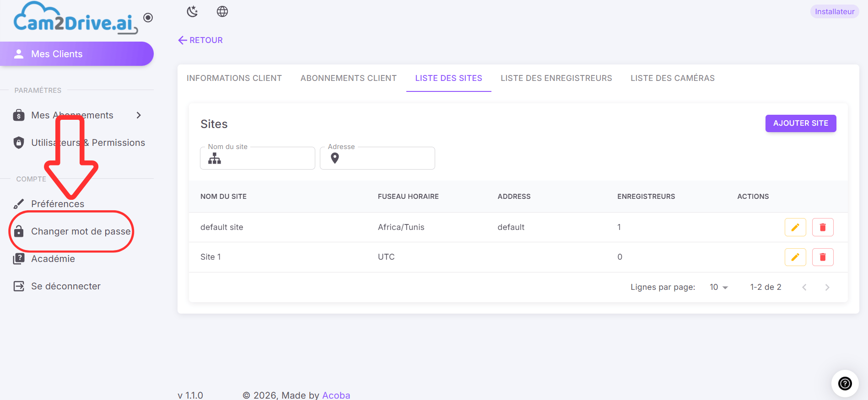Open the Acoba link in footer
The width and height of the screenshot is (868, 400).
[x=336, y=395]
